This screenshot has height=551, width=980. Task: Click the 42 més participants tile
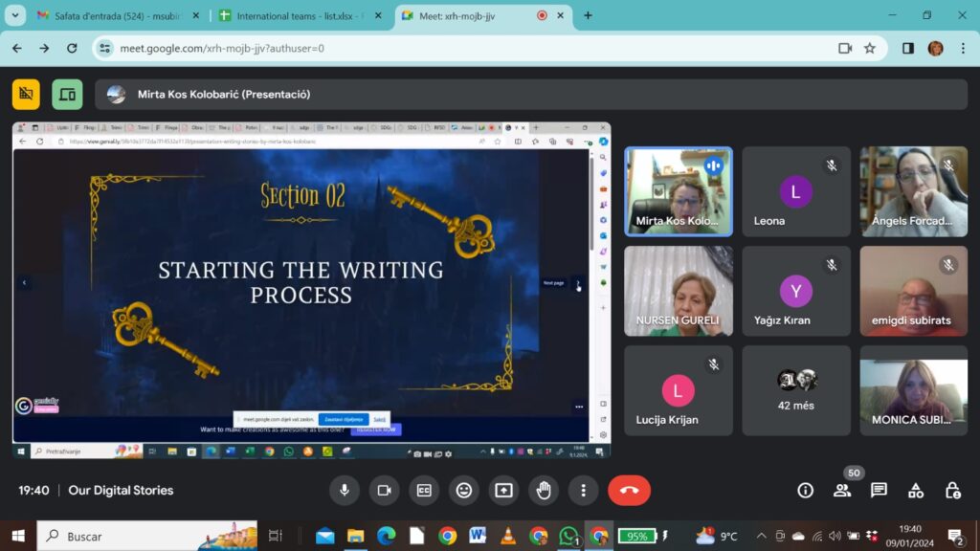(795, 390)
